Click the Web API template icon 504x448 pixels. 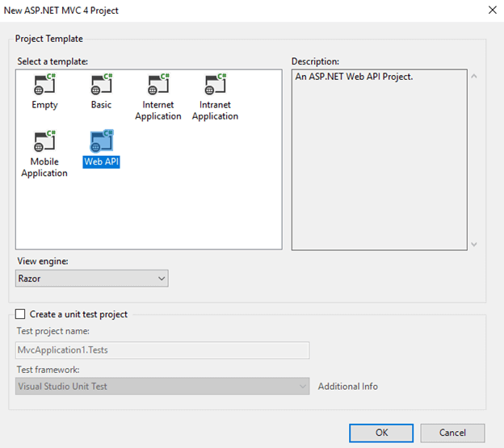click(x=101, y=141)
